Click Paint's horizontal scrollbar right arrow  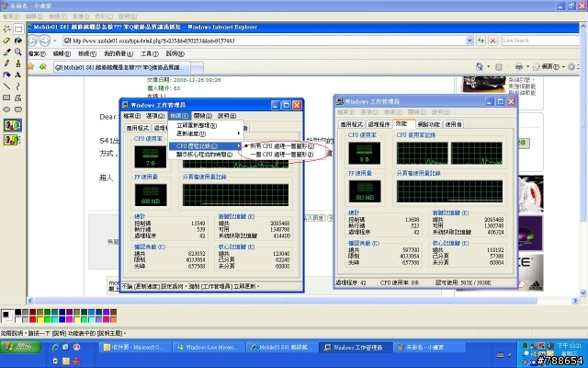[575, 301]
